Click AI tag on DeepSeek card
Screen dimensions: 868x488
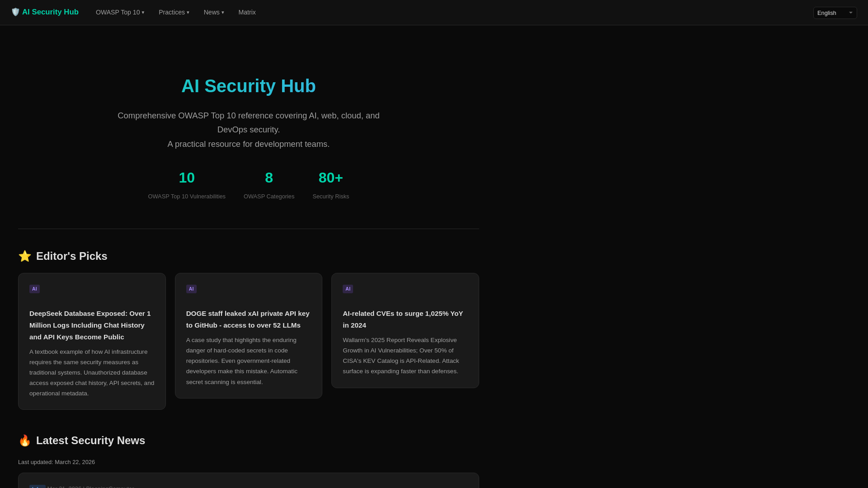pyautogui.click(x=34, y=289)
